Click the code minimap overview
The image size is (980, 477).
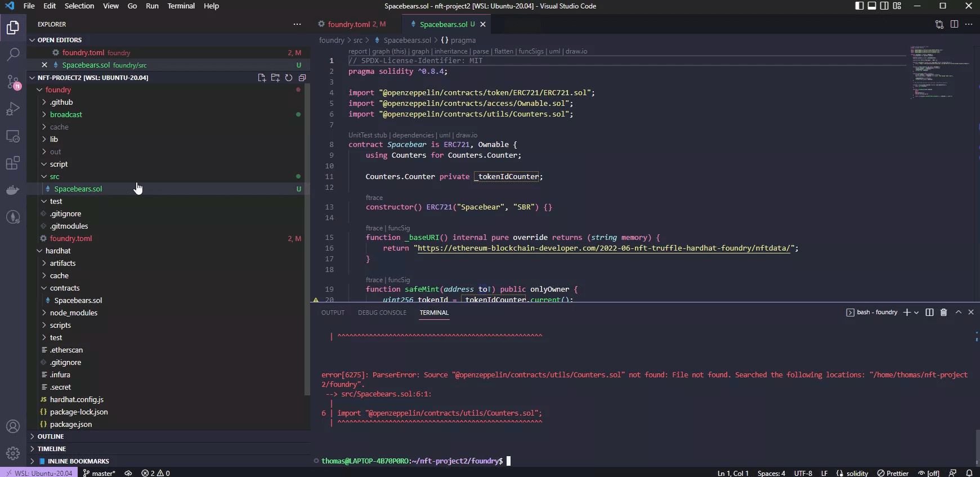tap(940, 73)
